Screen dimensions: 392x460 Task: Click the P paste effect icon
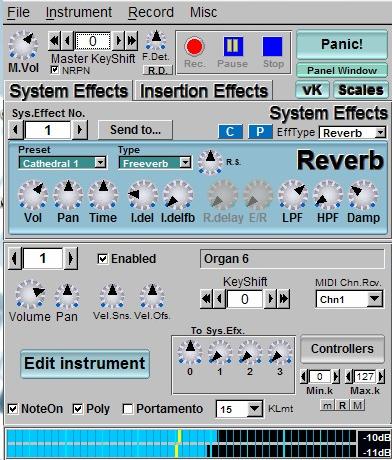pyautogui.click(x=260, y=132)
